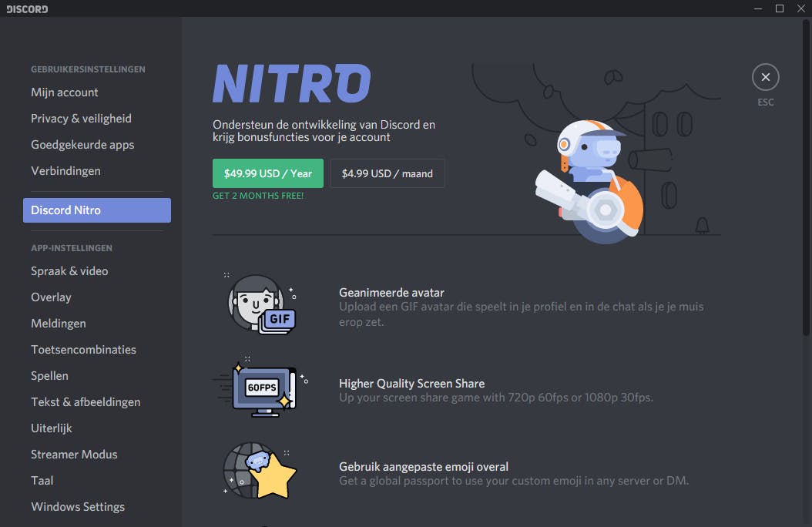Click GET 2 MONTHS FREE! text

coord(258,196)
